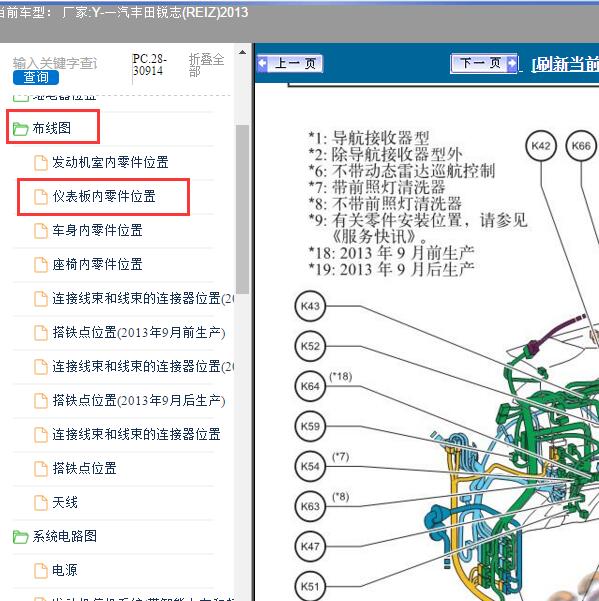Image resolution: width=599 pixels, height=601 pixels.
Task: Click the 刷新当前 refresh link
Action: tap(565, 64)
